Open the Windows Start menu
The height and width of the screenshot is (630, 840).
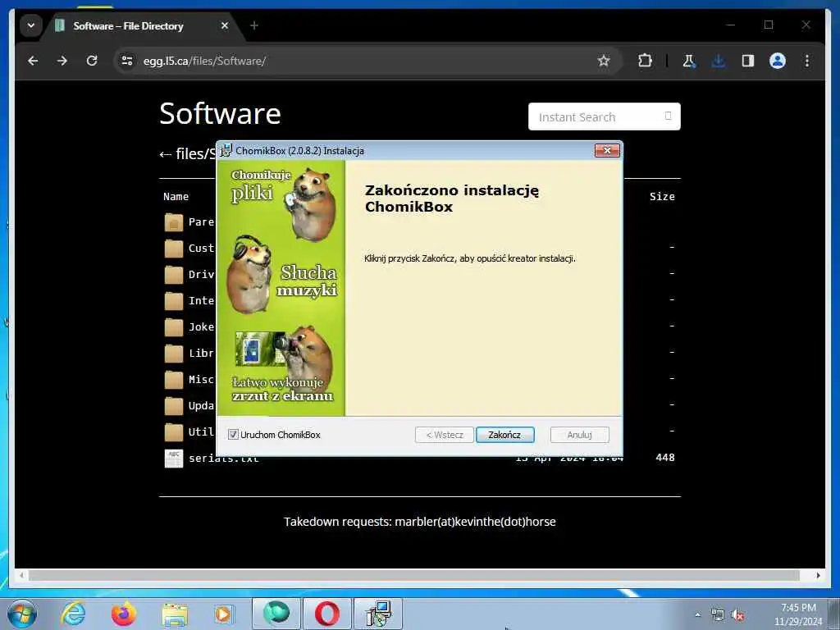[22, 614]
